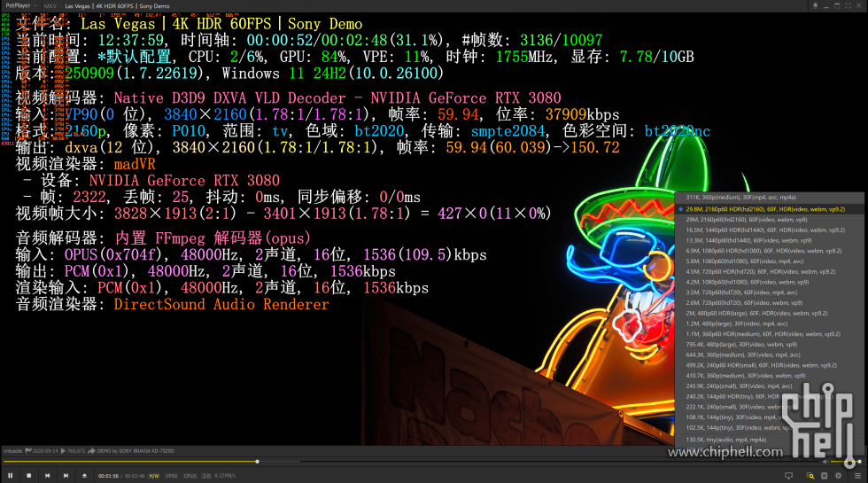The height and width of the screenshot is (483, 868).
Task: Click the cntoadie uploader name
Action: [x=13, y=451]
